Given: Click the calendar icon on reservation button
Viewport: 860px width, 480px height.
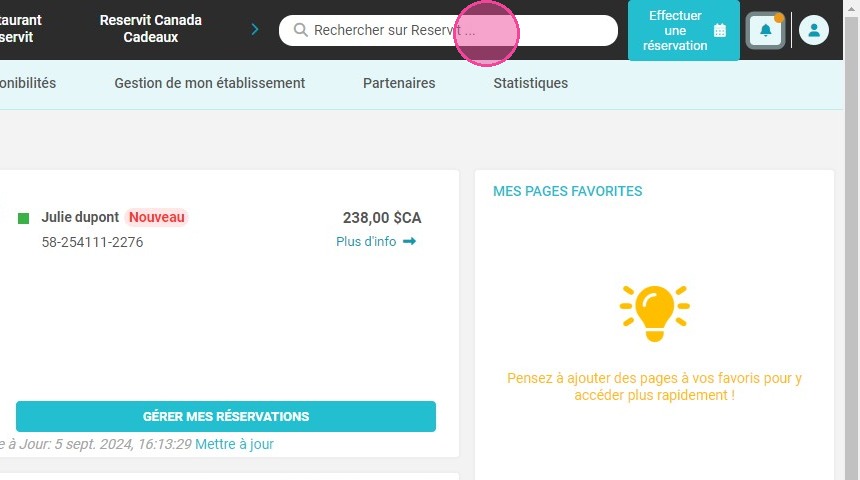Looking at the screenshot, I should coord(720,31).
